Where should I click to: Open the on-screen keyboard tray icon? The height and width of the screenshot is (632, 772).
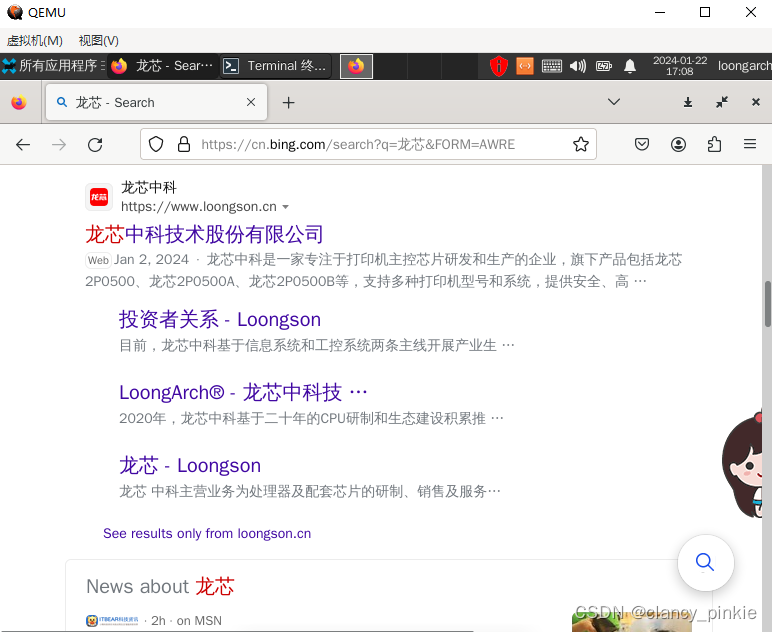click(x=551, y=66)
